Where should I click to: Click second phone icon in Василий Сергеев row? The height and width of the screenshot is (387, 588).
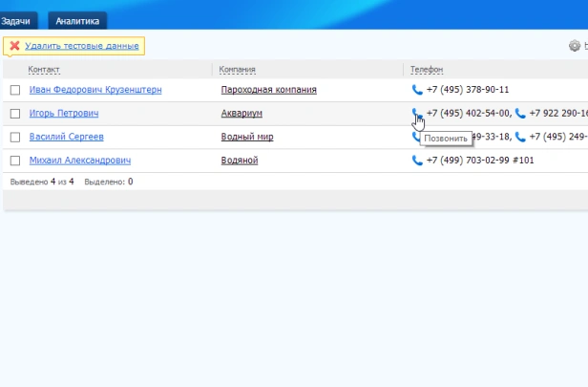[520, 137]
